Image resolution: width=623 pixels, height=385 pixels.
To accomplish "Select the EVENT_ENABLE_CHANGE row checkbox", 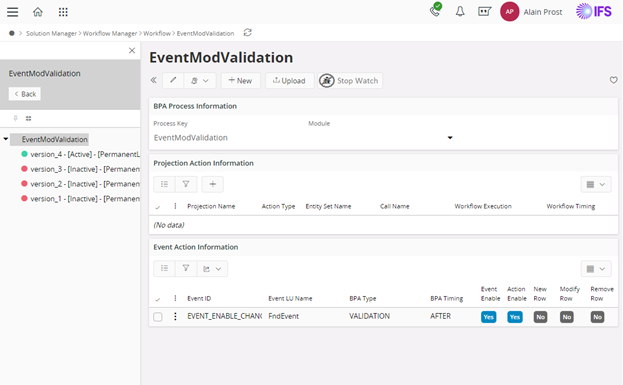I will click(x=158, y=317).
